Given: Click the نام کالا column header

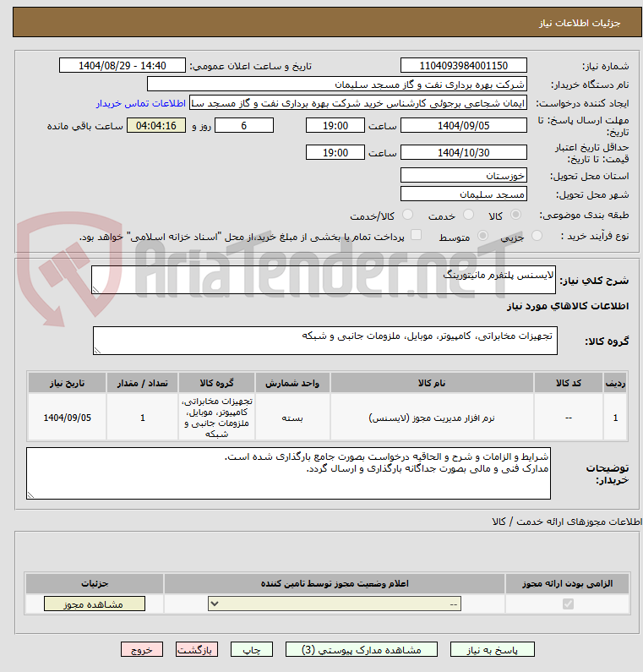Looking at the screenshot, I should pyautogui.click(x=432, y=383).
